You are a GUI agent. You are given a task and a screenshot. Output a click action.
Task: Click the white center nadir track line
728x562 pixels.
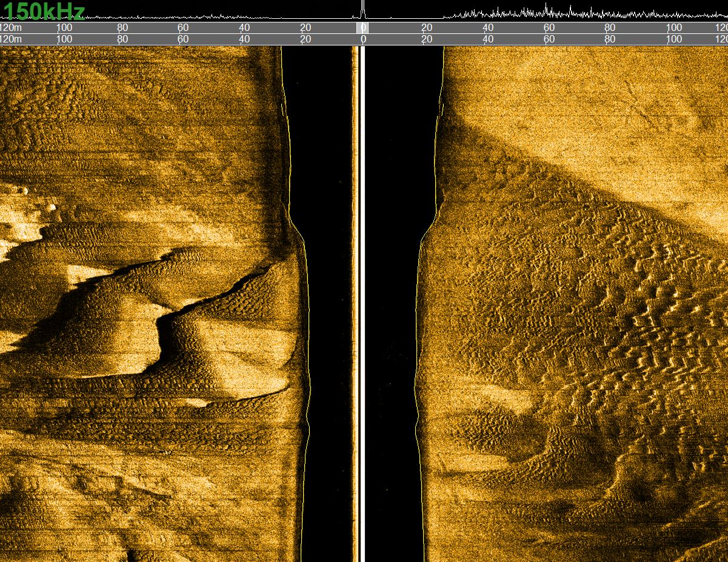(x=362, y=303)
